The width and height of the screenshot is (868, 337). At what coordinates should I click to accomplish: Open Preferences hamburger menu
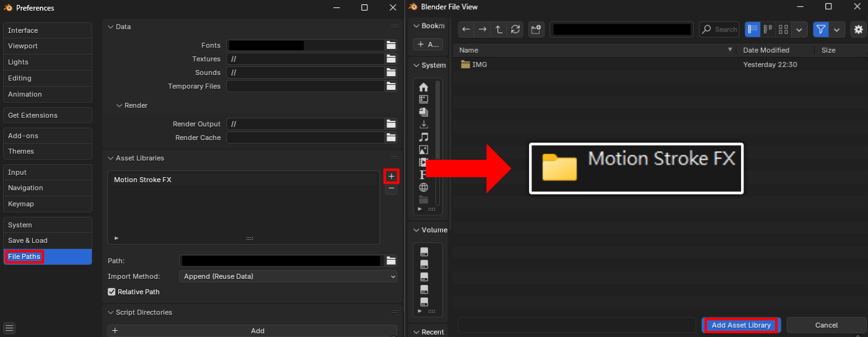[x=9, y=328]
